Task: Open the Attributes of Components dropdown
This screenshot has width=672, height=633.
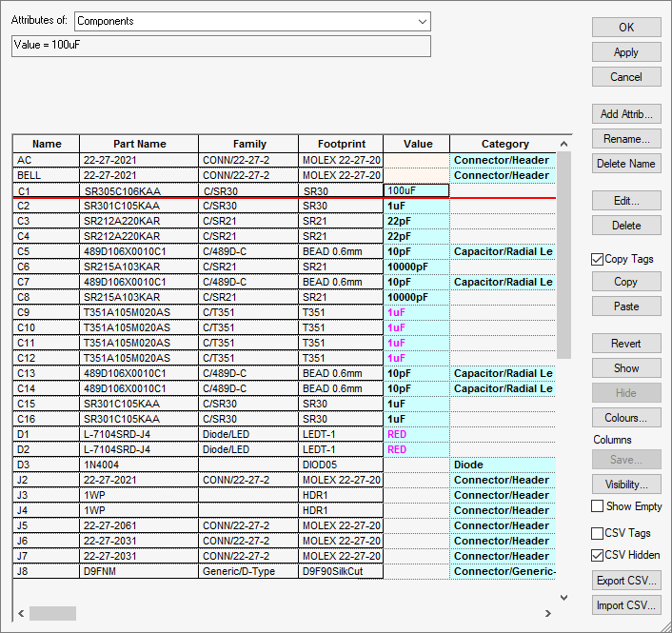Action: [x=421, y=21]
